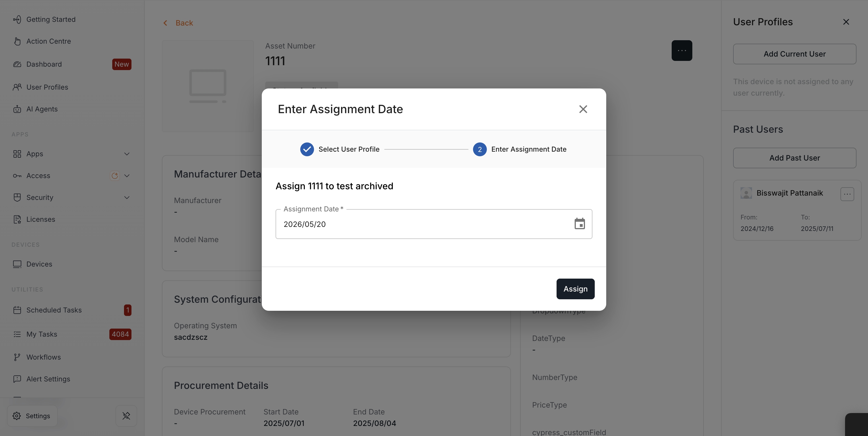868x436 pixels.
Task: Expand the Access chevron
Action: (127, 176)
